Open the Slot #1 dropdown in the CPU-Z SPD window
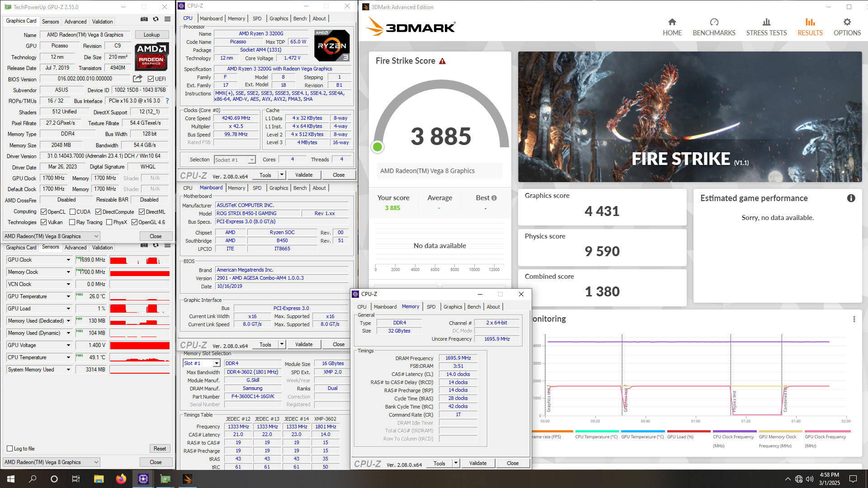 pos(202,363)
